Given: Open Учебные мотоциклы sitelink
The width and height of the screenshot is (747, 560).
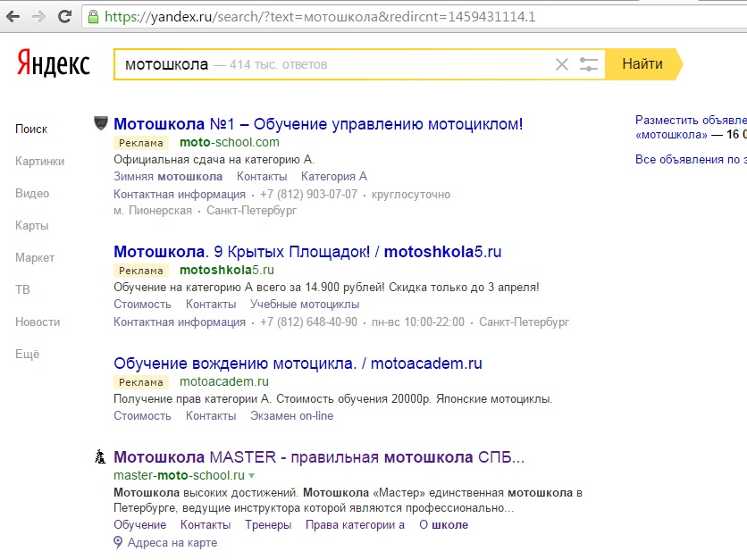Looking at the screenshot, I should click(x=305, y=305).
